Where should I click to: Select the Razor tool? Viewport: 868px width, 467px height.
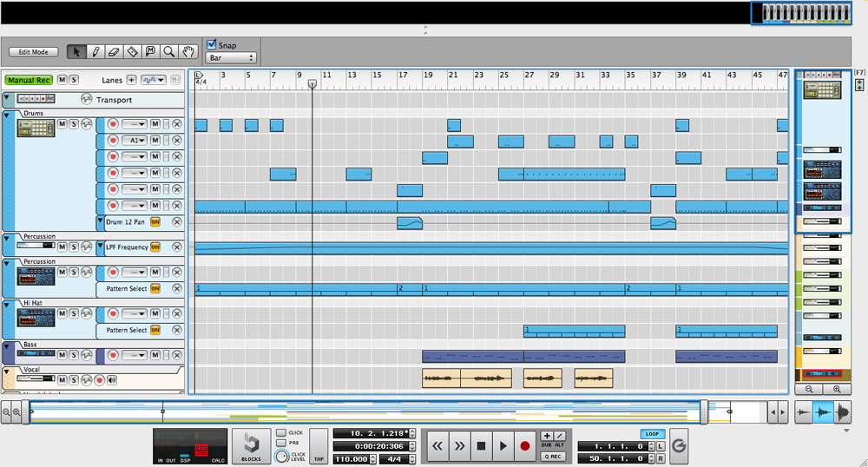pyautogui.click(x=132, y=51)
